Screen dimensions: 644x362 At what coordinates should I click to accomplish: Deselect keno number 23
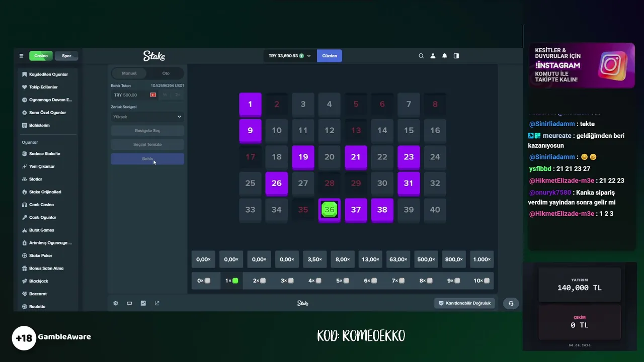click(409, 157)
